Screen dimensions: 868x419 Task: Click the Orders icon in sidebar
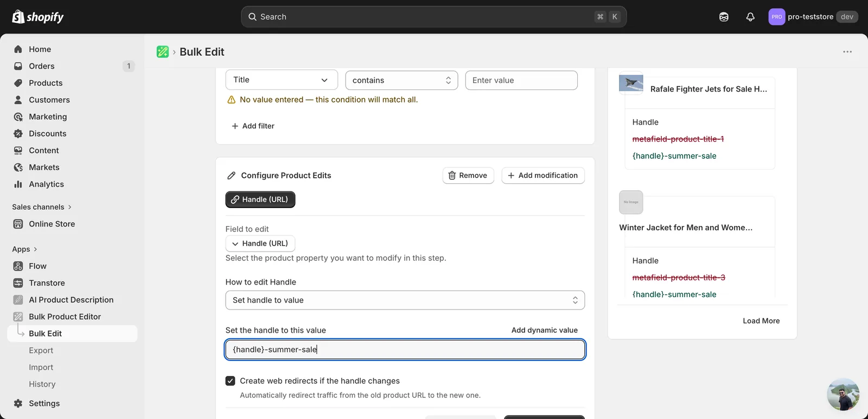[18, 66]
